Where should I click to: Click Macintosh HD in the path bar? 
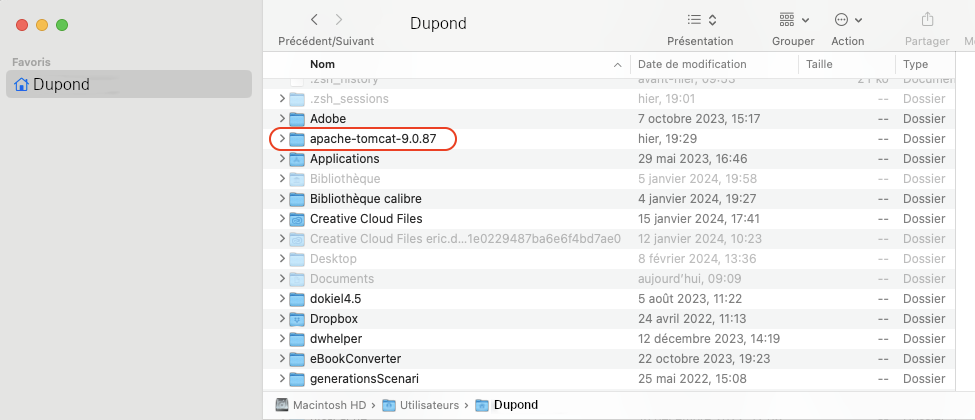pyautogui.click(x=325, y=405)
